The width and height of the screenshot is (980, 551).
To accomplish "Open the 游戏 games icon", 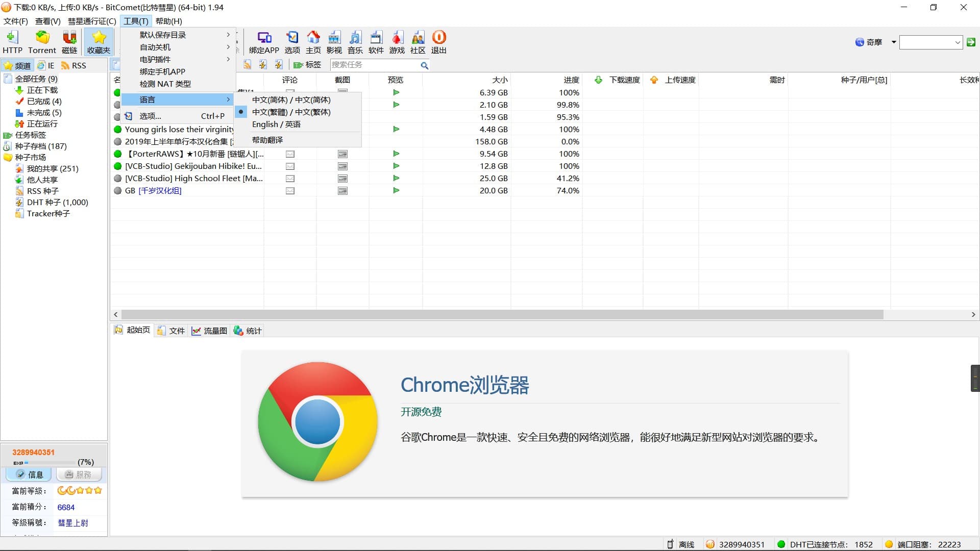I will [x=397, y=42].
